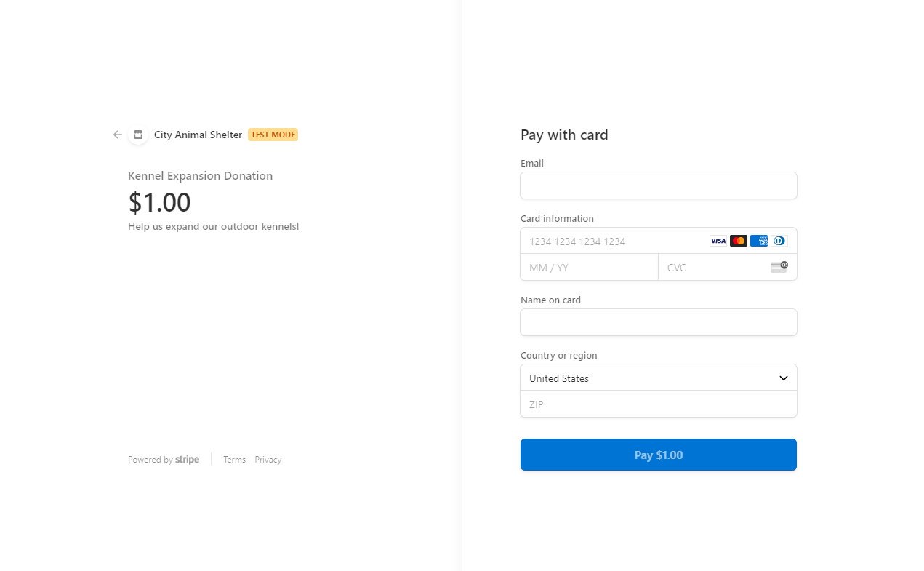Click the Mastercard logo

[x=739, y=241]
